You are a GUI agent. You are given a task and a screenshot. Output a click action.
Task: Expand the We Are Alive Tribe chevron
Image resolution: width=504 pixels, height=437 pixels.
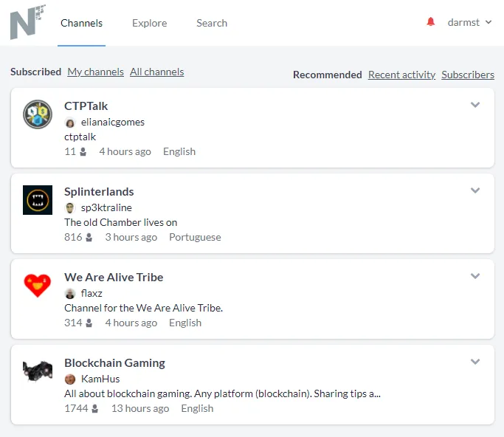pos(475,276)
